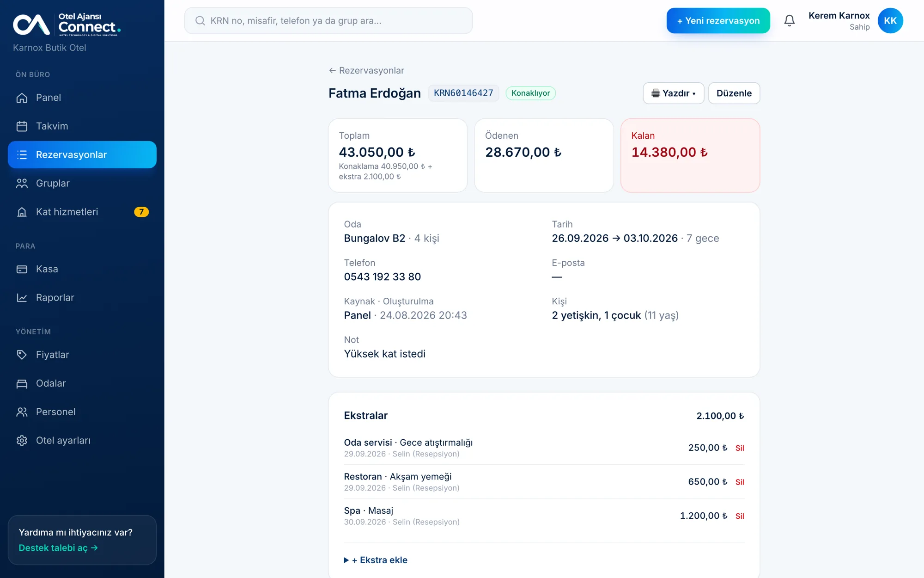
Task: Focus the KRN no search field
Action: [328, 21]
